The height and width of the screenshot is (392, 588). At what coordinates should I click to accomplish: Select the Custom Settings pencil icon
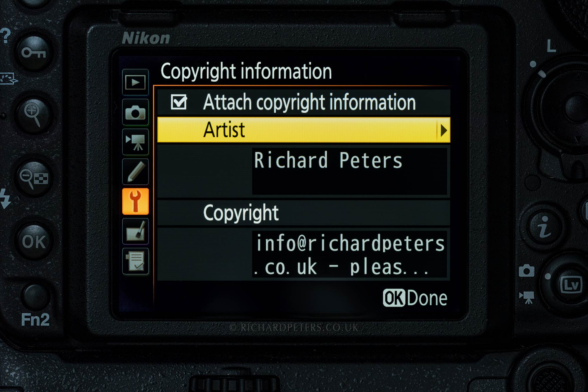point(135,172)
